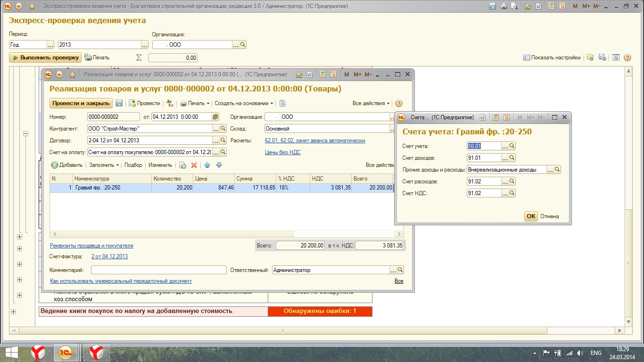Open the Печать dropdown in the document toolbar
This screenshot has height=362, width=644.
click(x=195, y=103)
